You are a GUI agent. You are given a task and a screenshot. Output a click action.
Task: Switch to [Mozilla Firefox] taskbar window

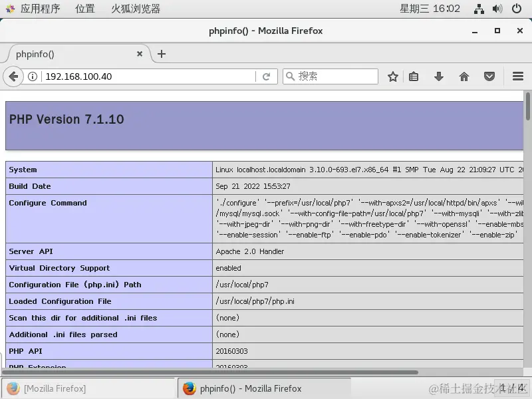pos(88,388)
